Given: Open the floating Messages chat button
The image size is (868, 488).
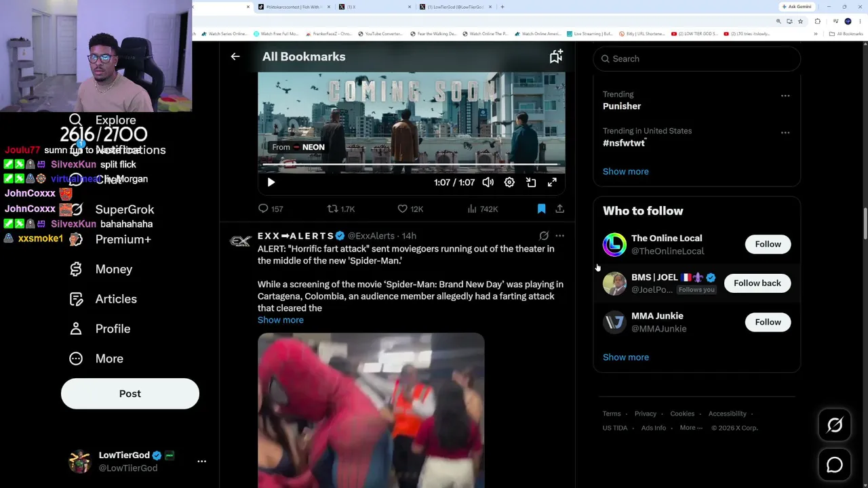Looking at the screenshot, I should point(835,465).
